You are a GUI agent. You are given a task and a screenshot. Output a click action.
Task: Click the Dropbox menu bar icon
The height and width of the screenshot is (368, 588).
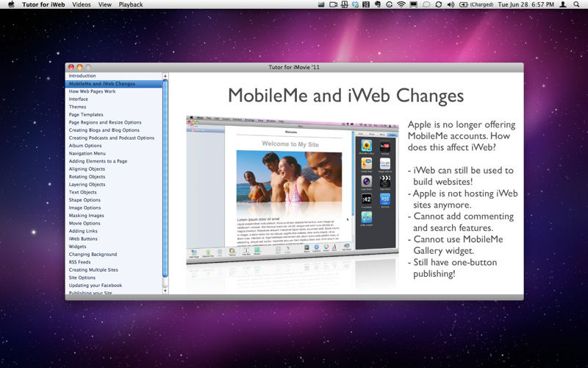355,4
